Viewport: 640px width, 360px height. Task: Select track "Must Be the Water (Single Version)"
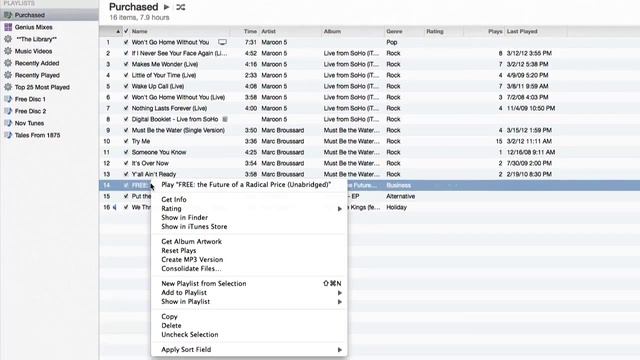point(178,130)
